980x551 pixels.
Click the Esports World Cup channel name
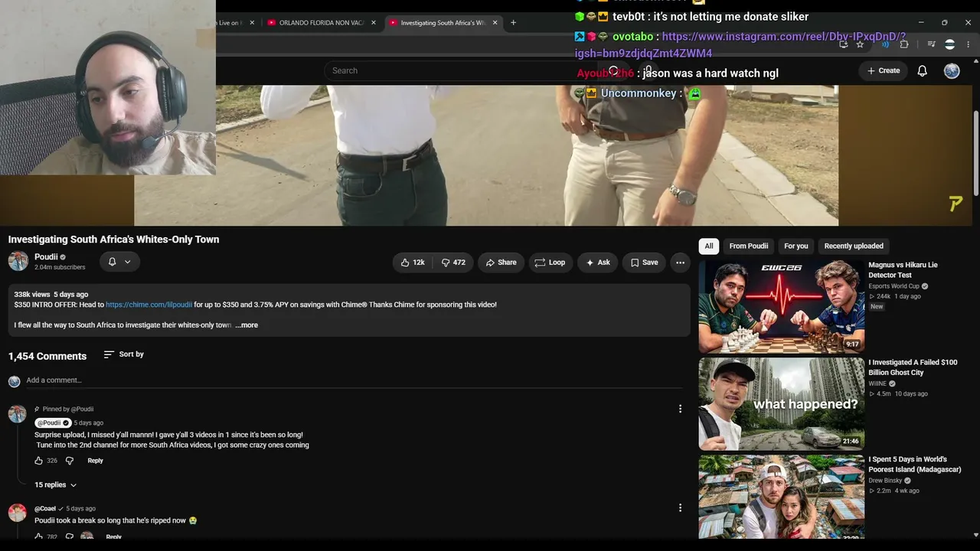click(x=893, y=286)
